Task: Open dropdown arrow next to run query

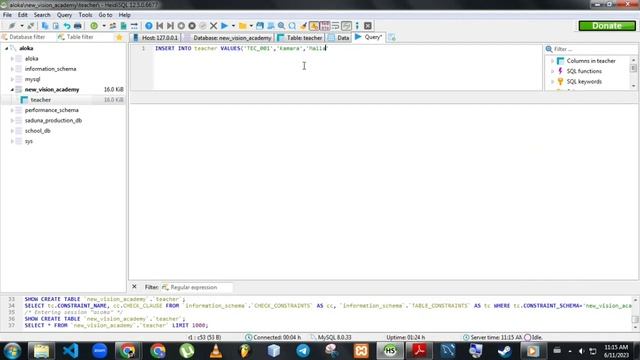Action: pyautogui.click(x=233, y=26)
